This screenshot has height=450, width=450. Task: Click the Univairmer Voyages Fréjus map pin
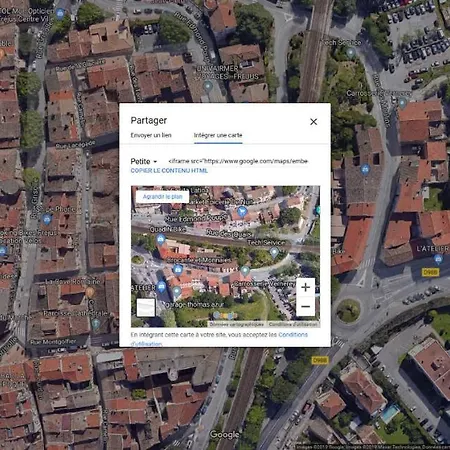pyautogui.click(x=208, y=87)
